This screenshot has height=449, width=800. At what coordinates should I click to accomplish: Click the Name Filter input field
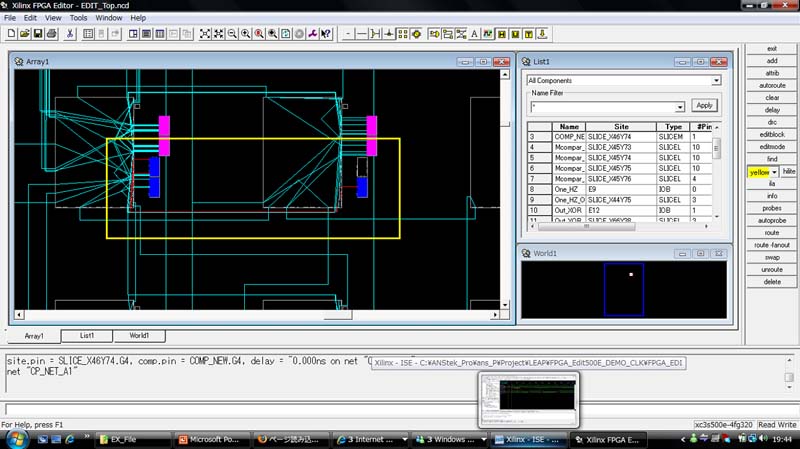(x=603, y=107)
